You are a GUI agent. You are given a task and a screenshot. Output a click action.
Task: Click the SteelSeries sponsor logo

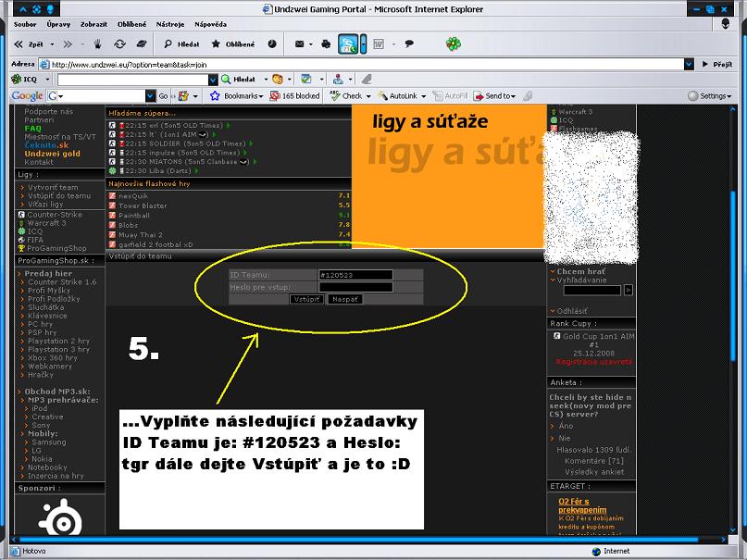point(61,517)
